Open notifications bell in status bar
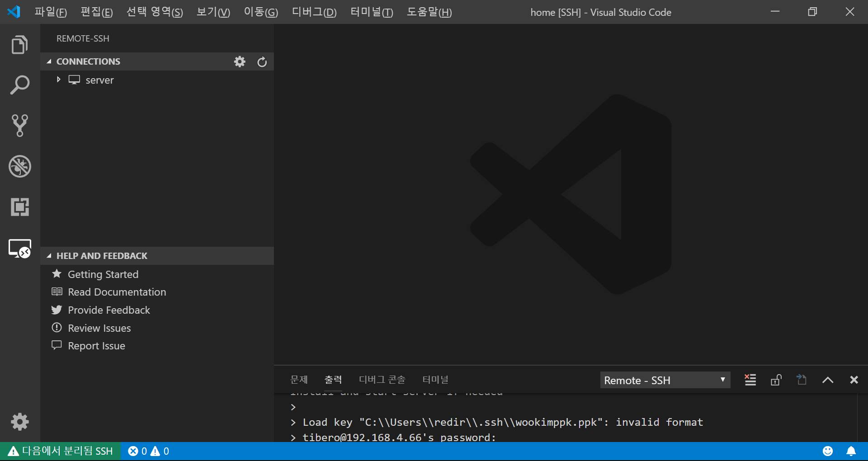Image resolution: width=868 pixels, height=461 pixels. pyautogui.click(x=851, y=451)
